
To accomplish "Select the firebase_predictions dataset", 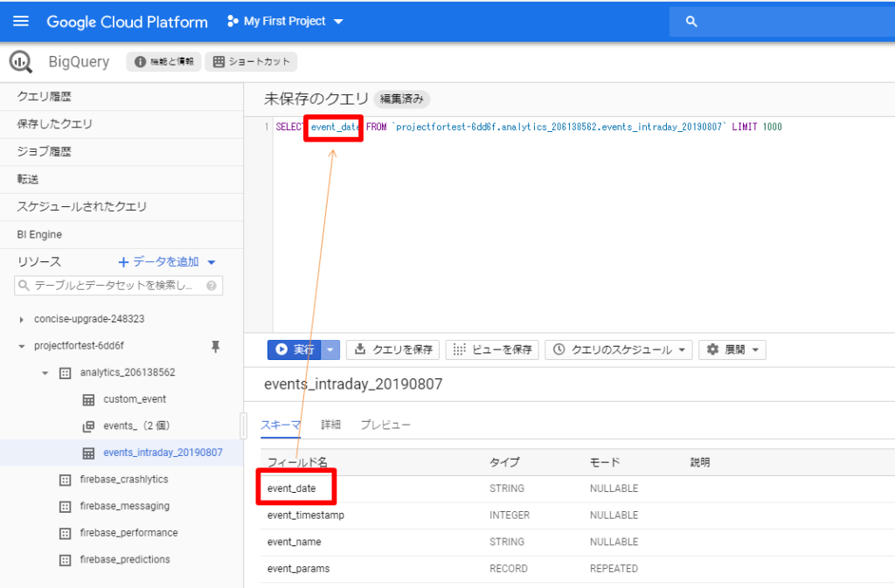I will [124, 559].
